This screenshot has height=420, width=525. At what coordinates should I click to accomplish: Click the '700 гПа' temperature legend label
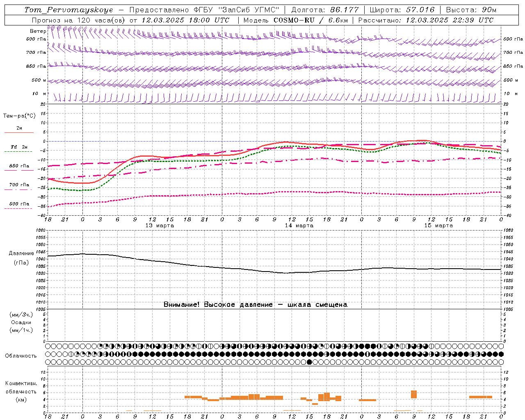coord(19,185)
